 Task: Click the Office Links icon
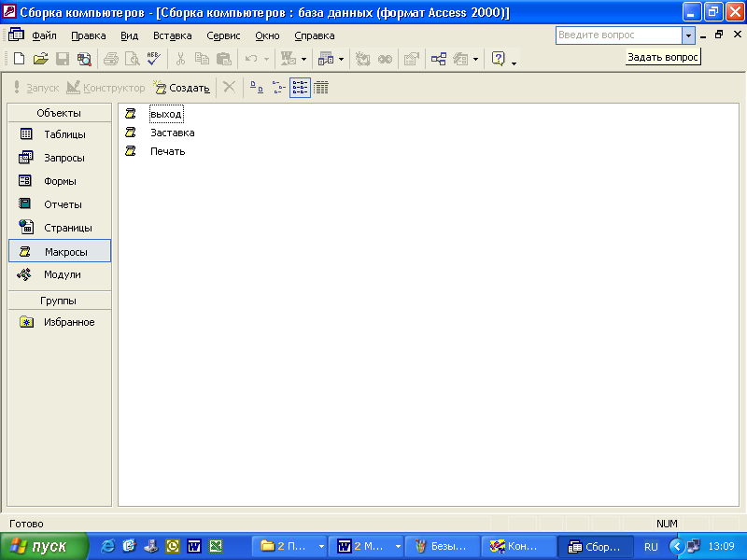[289, 59]
